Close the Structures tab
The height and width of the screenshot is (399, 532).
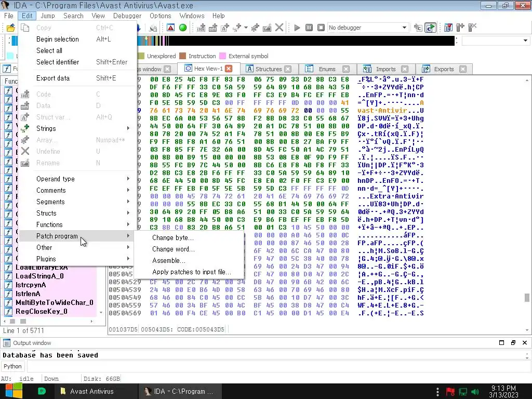tap(288, 69)
